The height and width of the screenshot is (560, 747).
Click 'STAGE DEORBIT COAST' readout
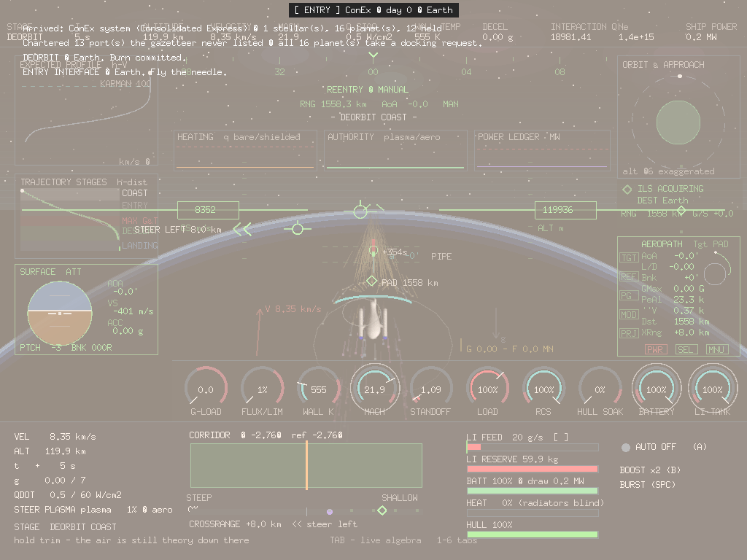point(65,526)
